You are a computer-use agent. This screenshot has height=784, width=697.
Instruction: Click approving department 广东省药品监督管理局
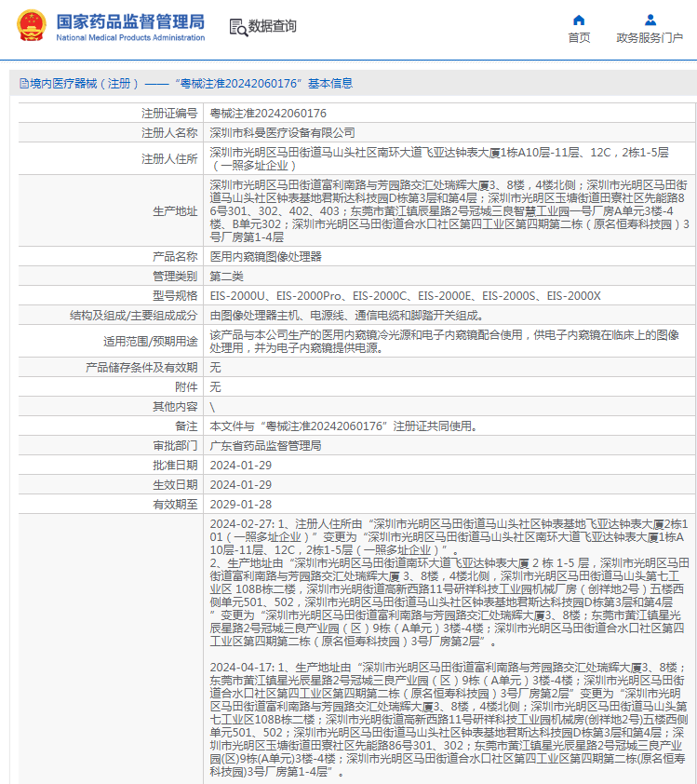coord(266,446)
